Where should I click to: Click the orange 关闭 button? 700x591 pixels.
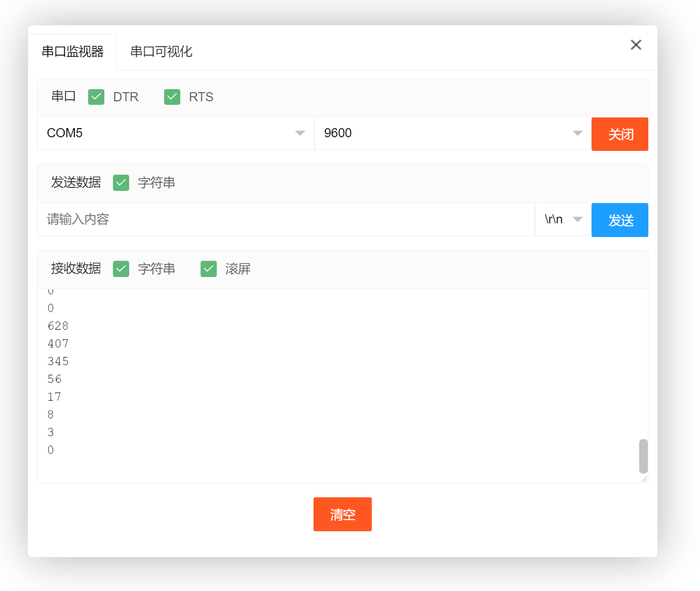coord(619,134)
